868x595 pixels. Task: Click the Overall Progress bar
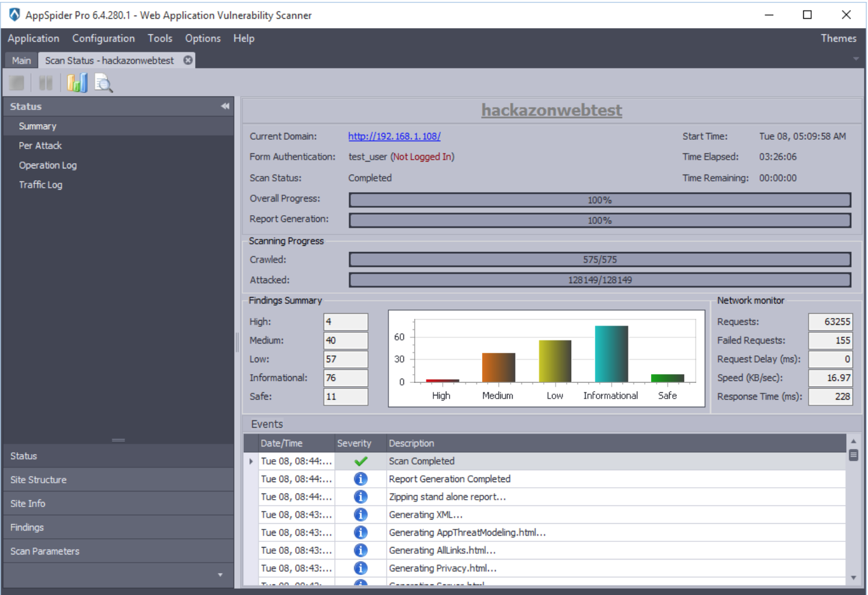coord(600,200)
